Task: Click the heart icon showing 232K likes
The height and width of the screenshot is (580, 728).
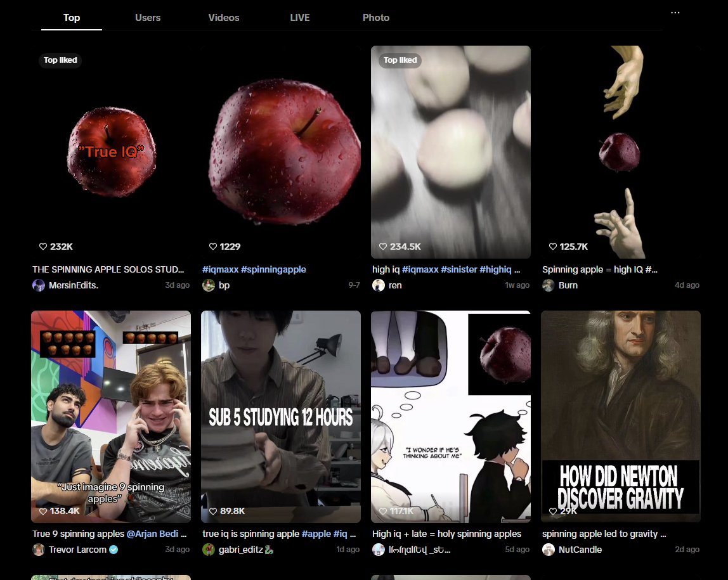Action: coord(43,247)
